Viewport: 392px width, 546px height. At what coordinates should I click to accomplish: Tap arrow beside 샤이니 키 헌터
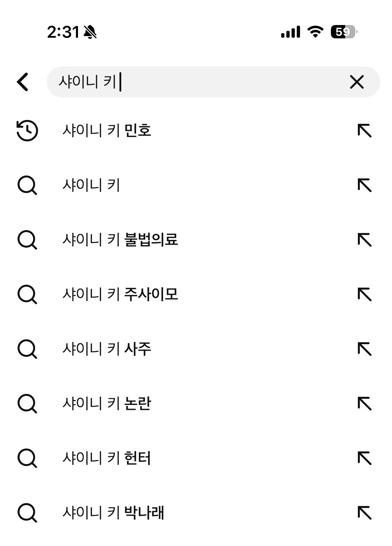coord(364,458)
